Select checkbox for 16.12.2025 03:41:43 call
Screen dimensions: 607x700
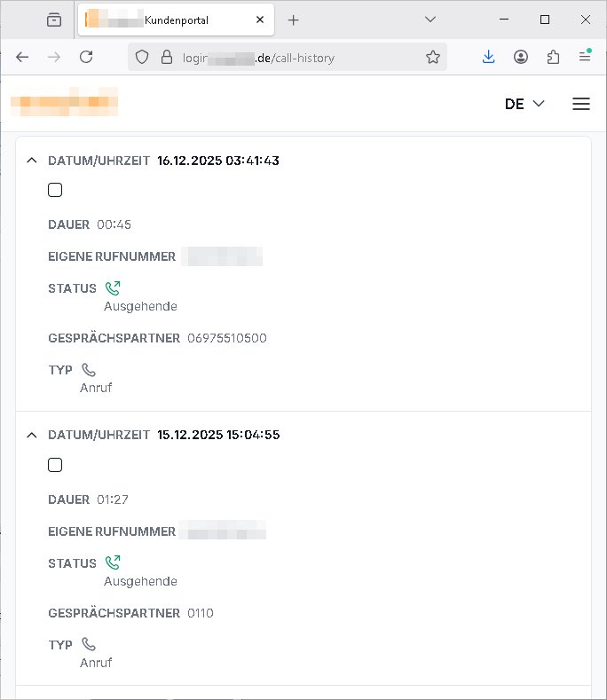point(55,190)
